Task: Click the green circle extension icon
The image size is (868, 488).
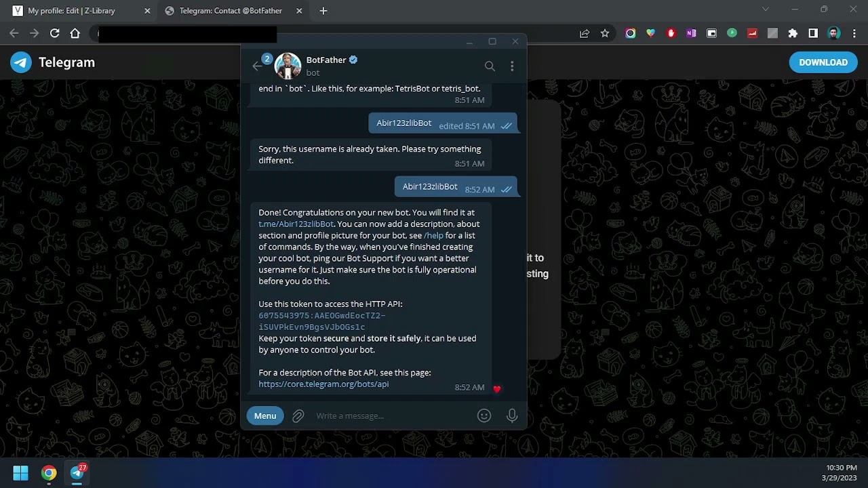Action: [x=732, y=33]
